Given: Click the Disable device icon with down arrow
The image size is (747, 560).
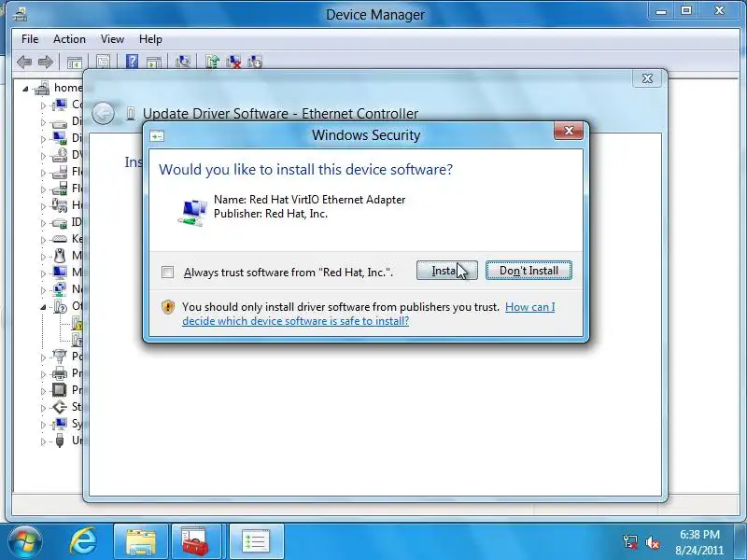Looking at the screenshot, I should click(x=254, y=62).
